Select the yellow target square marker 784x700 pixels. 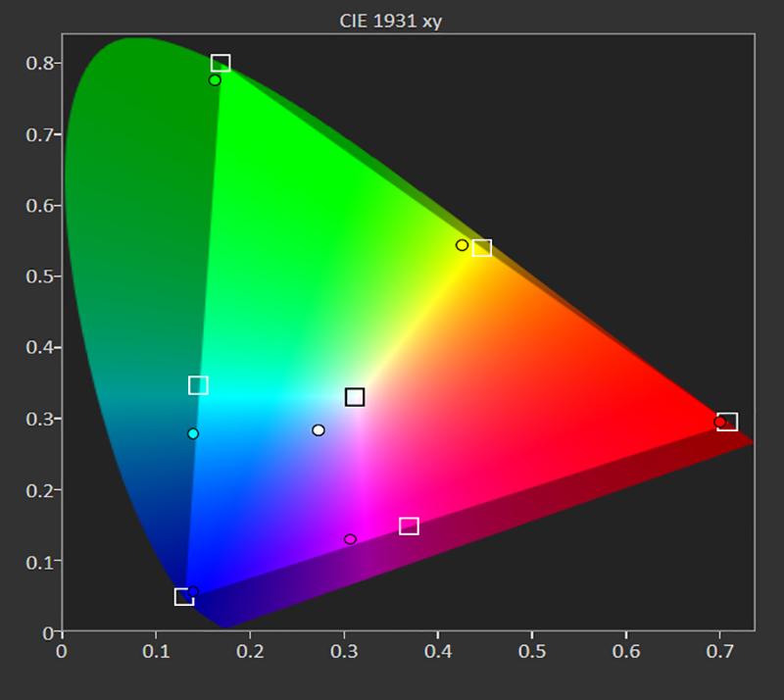point(482,248)
